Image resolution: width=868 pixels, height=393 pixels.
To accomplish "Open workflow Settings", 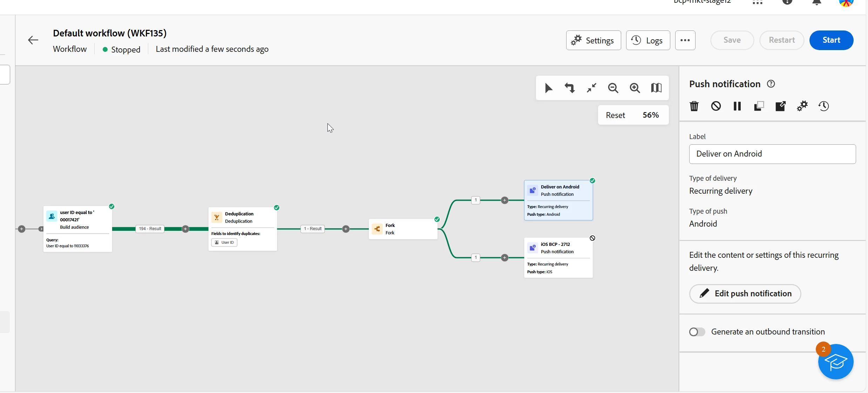I will (x=593, y=40).
